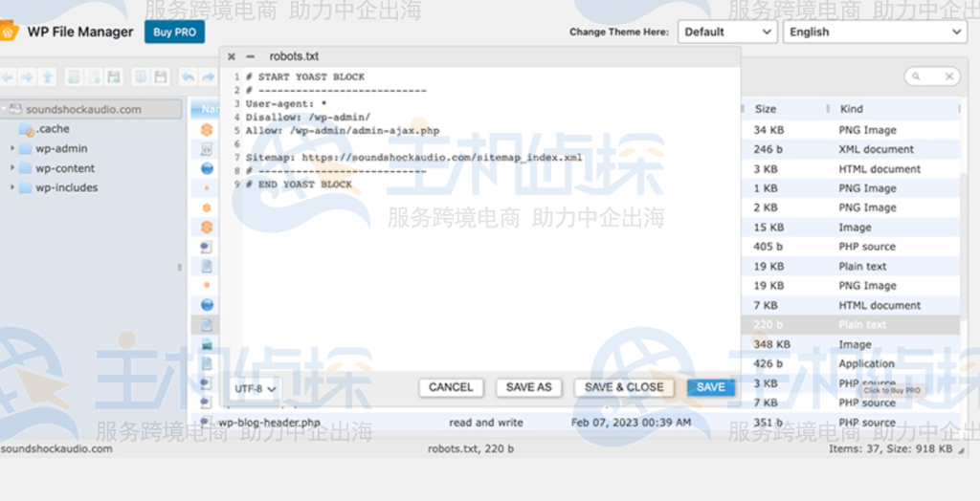The image size is (980, 501).
Task: Click the Undo arrow toolbar icon
Action: coord(188,76)
